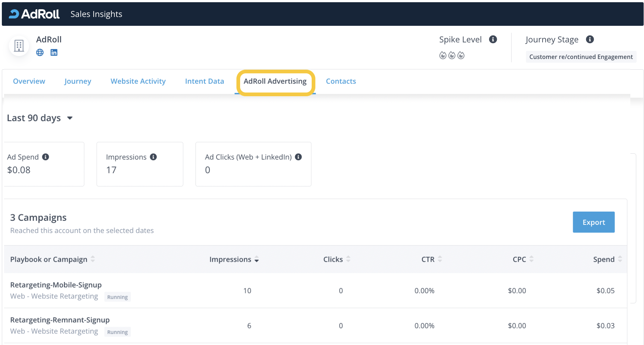Export the campaigns list
644x345 pixels.
pyautogui.click(x=594, y=222)
